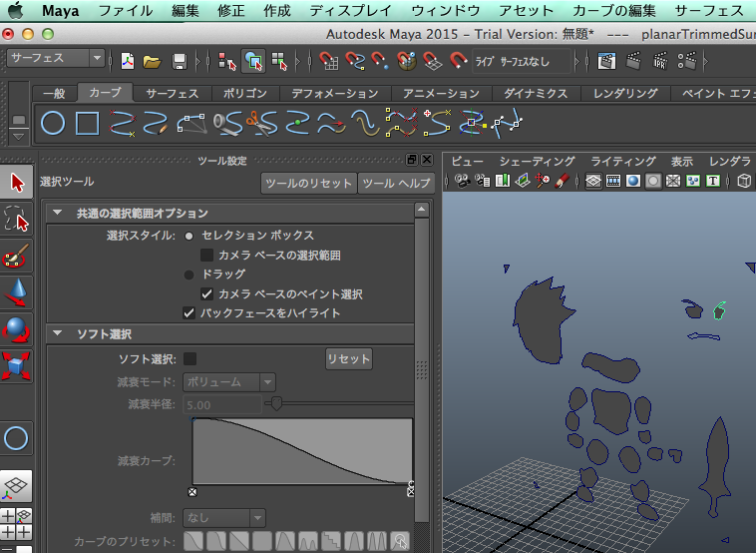Screen dimensions: 756x553
Task: Open the Maya application menu
Action: 60,11
